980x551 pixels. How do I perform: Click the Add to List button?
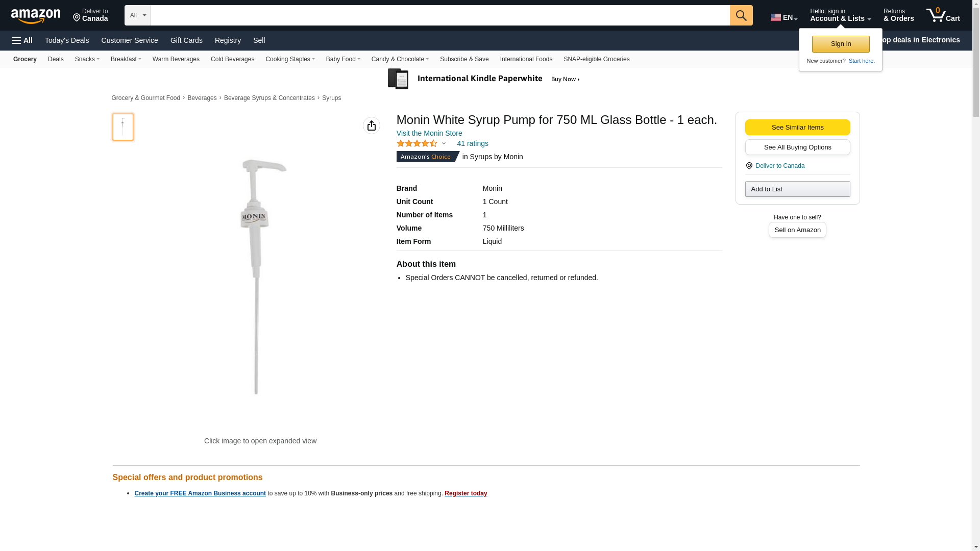(x=797, y=189)
